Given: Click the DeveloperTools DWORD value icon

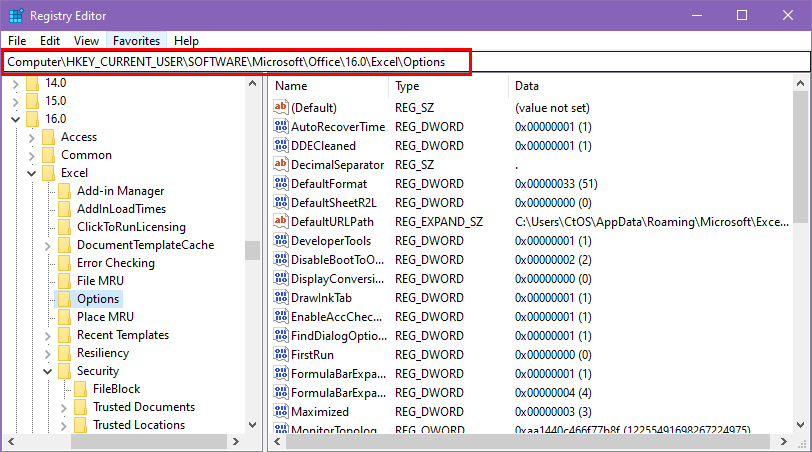Looking at the screenshot, I should (x=281, y=240).
